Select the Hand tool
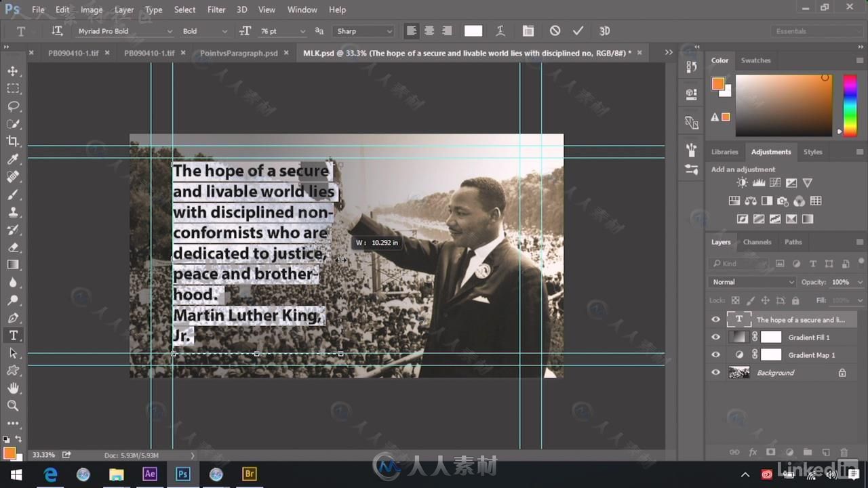Screen dimensions: 868x488 [13, 388]
